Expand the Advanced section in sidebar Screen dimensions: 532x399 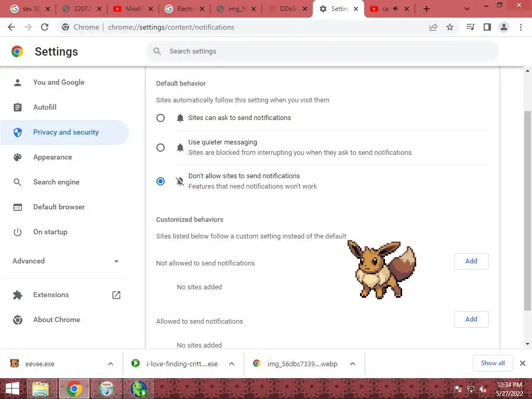tap(65, 261)
